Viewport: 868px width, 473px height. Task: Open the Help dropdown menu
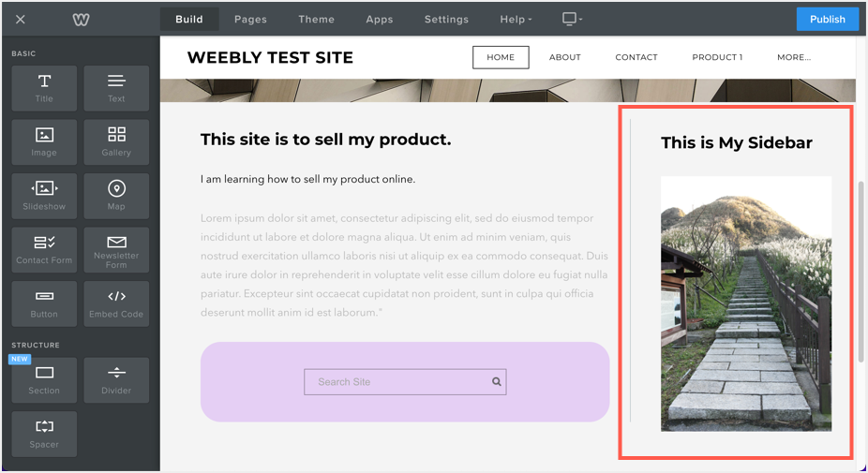516,20
